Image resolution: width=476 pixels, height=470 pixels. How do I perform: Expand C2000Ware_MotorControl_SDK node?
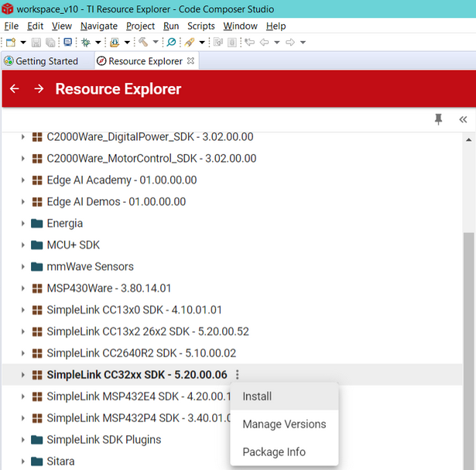(22, 159)
